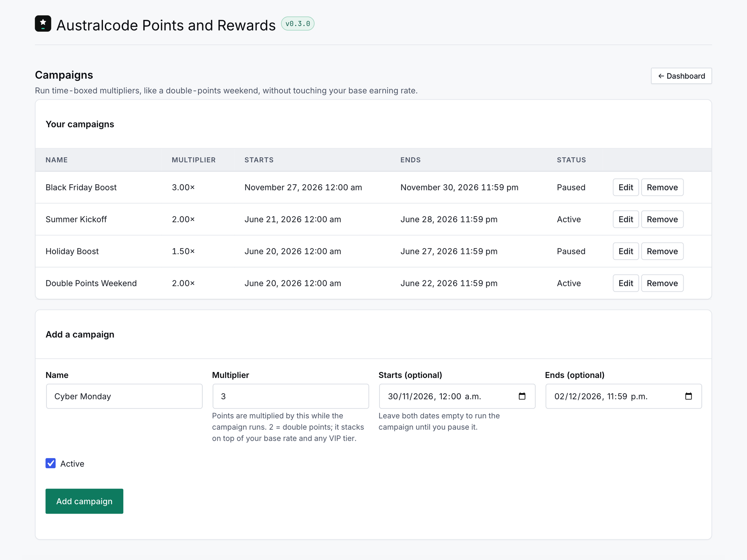Uncheck the Active checkbox
The height and width of the screenshot is (560, 747).
(51, 463)
